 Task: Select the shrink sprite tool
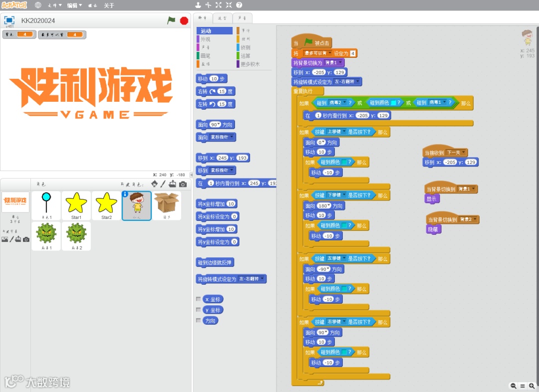229,5
